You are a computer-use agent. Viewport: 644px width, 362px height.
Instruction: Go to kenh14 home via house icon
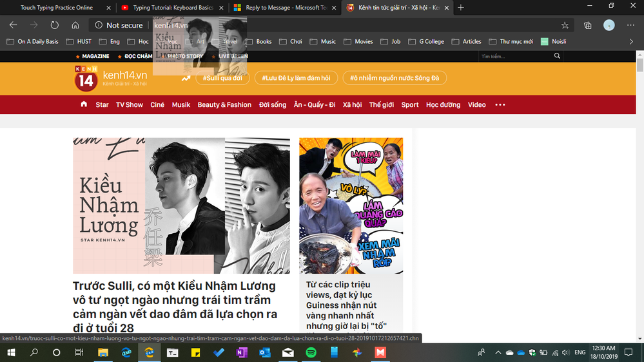pos(84,104)
